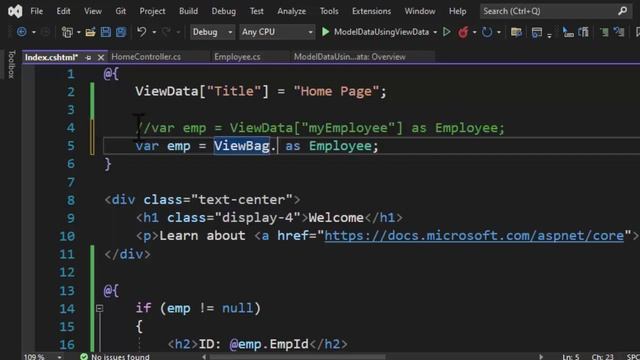640x360 pixels.
Task: Expand the Hot Reload dropdown arrow
Action: point(474,32)
